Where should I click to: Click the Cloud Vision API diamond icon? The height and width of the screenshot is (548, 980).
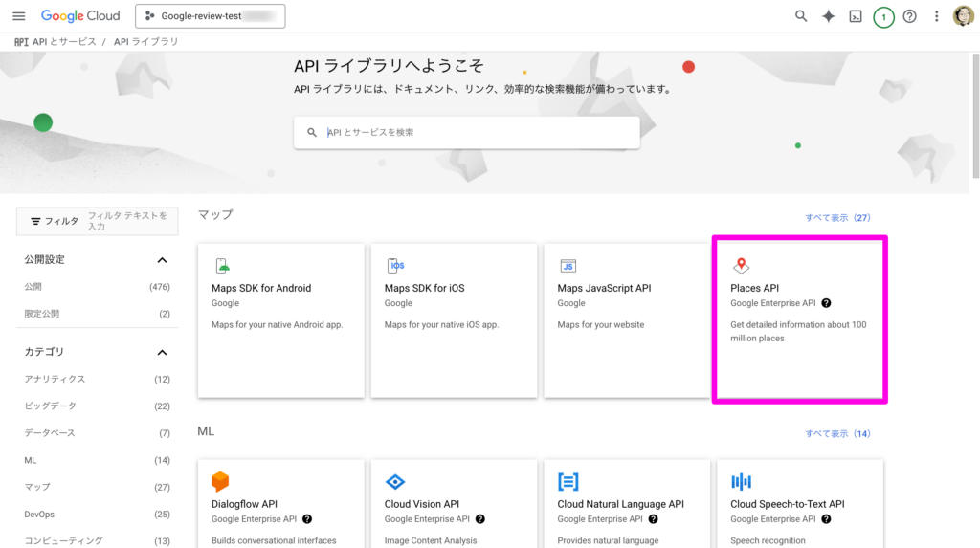(x=395, y=482)
